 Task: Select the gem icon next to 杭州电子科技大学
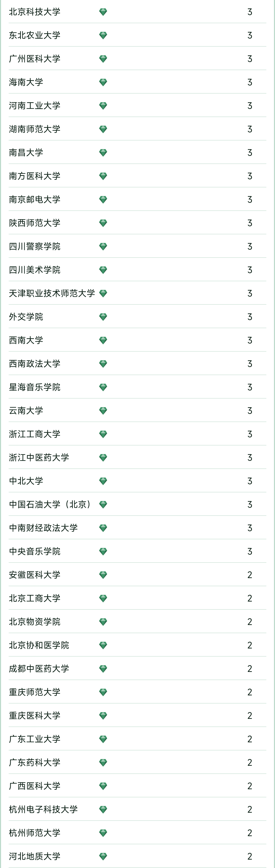pos(103,809)
